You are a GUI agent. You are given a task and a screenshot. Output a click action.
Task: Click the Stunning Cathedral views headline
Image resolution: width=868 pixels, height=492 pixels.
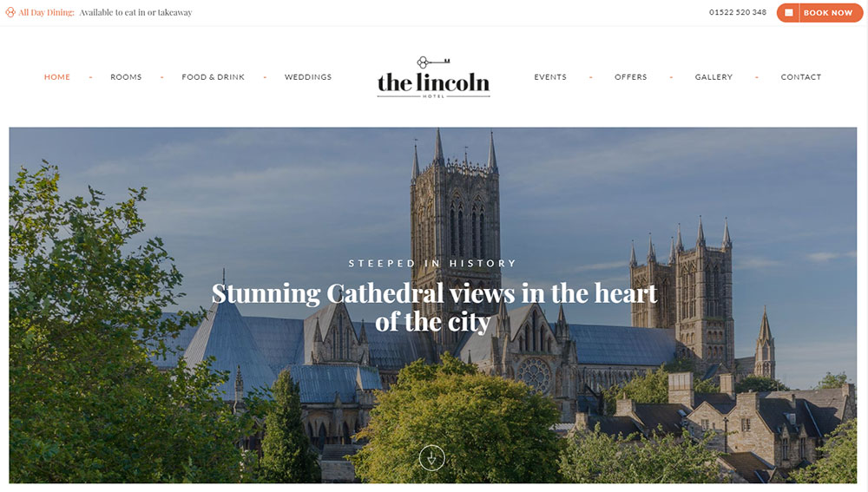434,308
